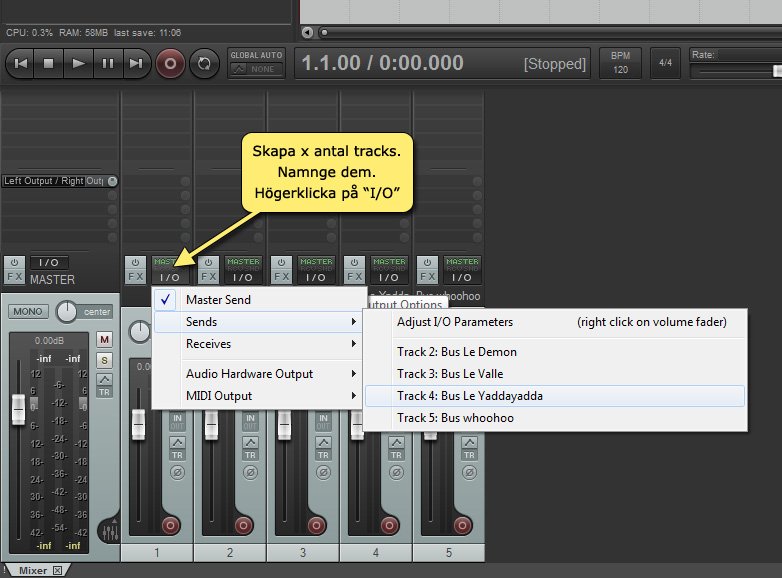
Task: Click the BPM 120 tempo field
Action: click(620, 63)
